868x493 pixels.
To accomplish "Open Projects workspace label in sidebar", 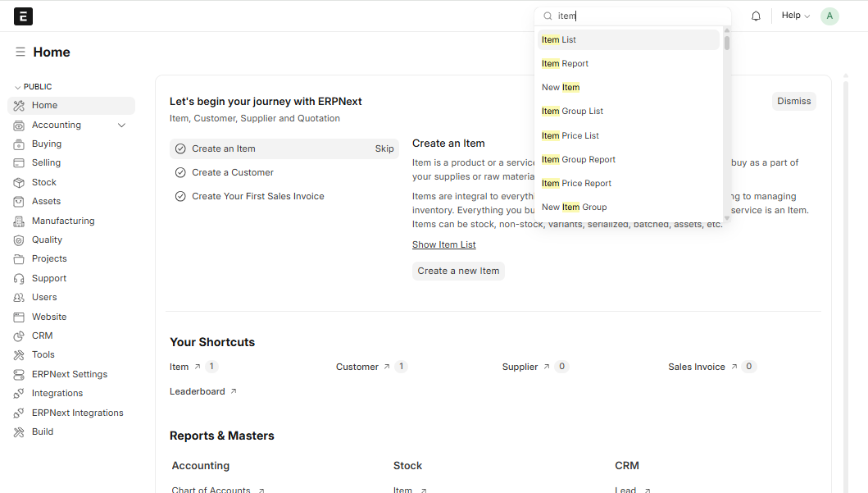I will (49, 258).
